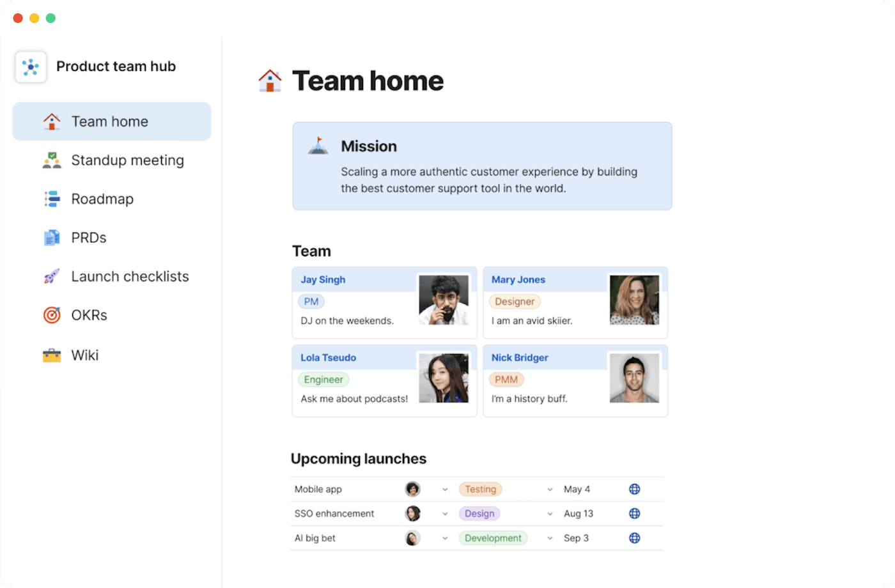Click the Roadmap timeline icon in sidebar
The width and height of the screenshot is (895, 588).
tap(52, 199)
